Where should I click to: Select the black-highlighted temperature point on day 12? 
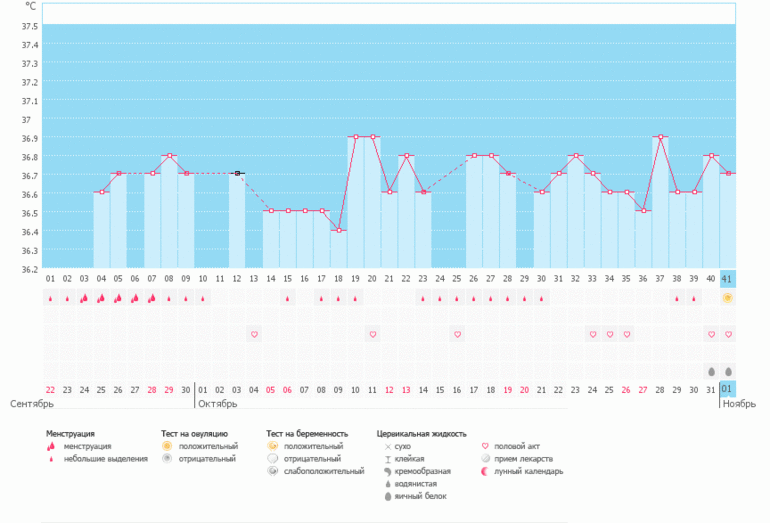(x=237, y=174)
